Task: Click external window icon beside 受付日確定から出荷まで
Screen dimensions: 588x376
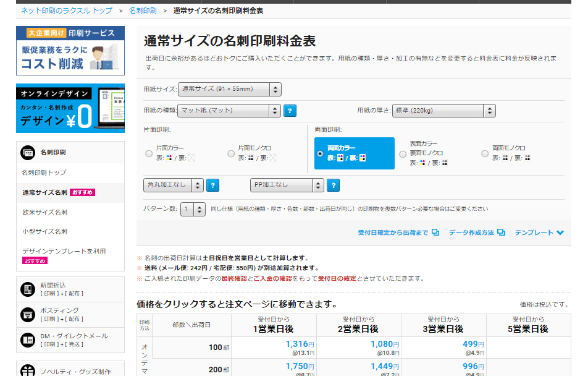Action: (x=435, y=233)
